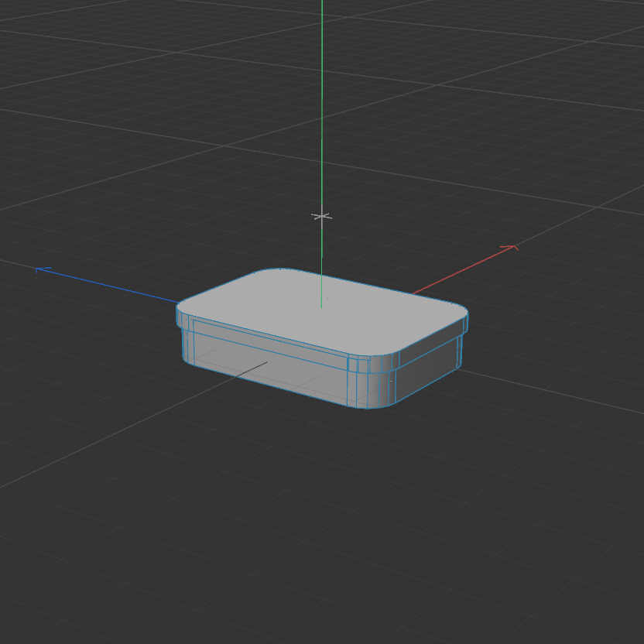Viewport: 644px width, 644px height.
Task: Click the green vertical axis handle
Action: click(320, 155)
